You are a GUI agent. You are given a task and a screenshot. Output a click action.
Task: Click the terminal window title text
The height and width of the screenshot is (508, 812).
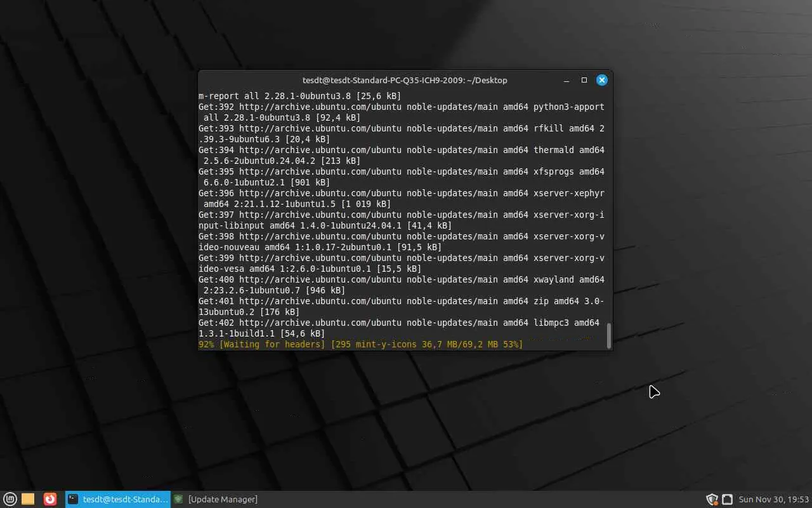click(x=405, y=80)
